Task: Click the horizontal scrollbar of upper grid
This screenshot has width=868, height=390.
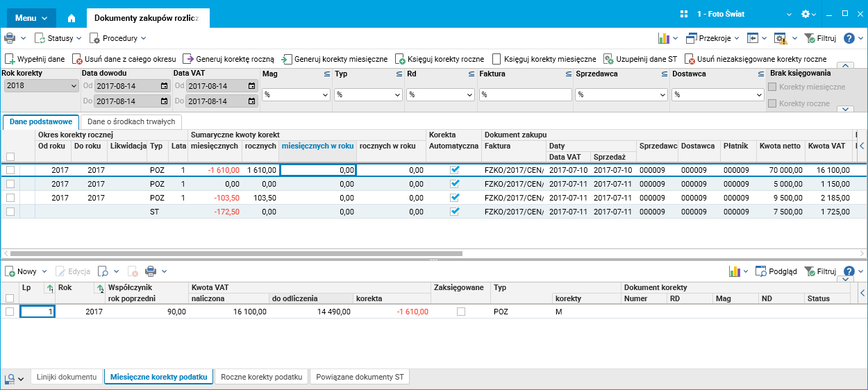Action: tap(236, 254)
